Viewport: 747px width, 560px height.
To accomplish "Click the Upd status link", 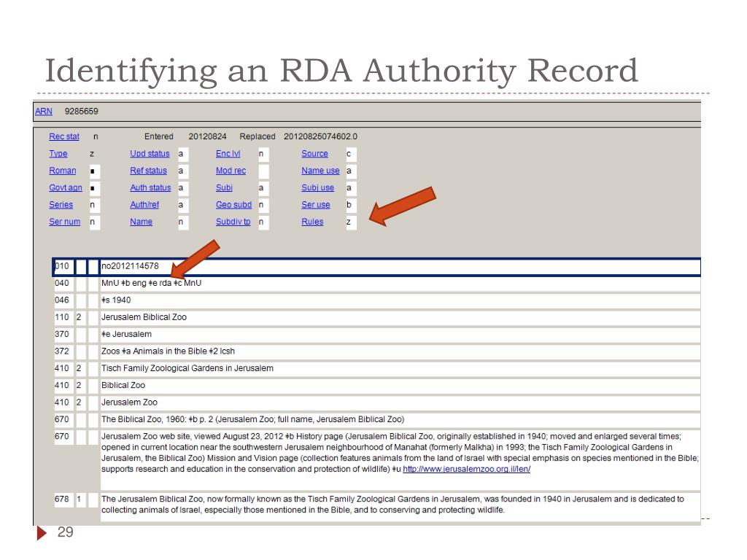I will point(150,154).
